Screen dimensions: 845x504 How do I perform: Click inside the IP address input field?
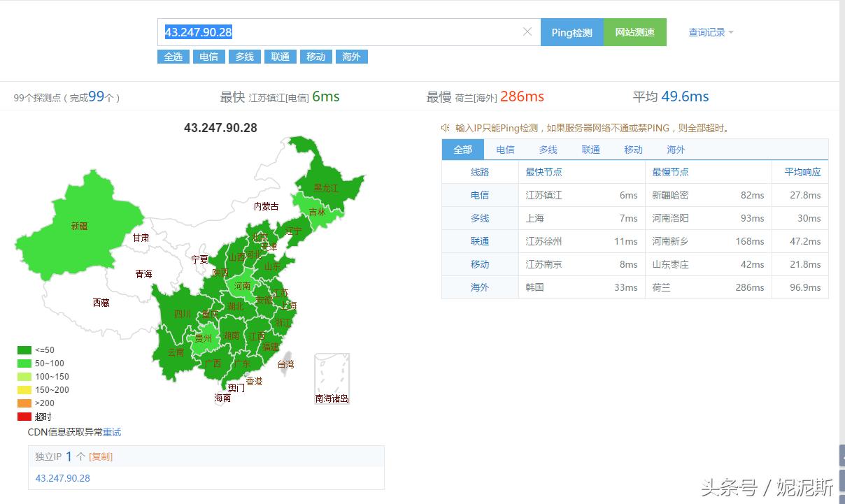[x=315, y=31]
